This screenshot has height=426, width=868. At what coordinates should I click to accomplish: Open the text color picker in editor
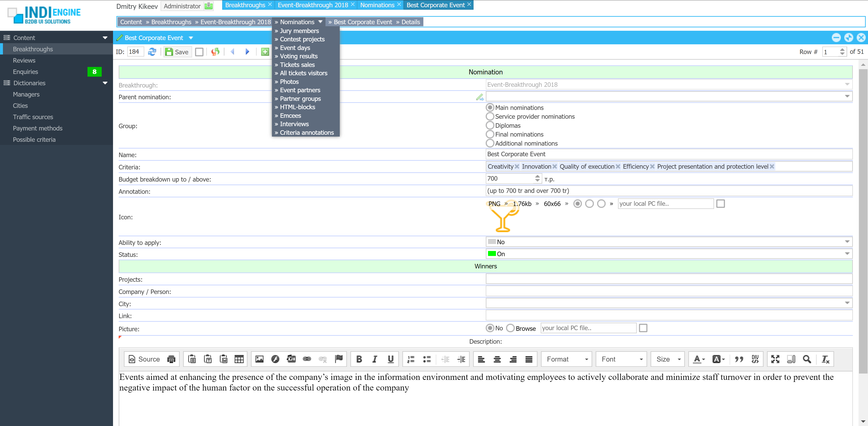[698, 359]
